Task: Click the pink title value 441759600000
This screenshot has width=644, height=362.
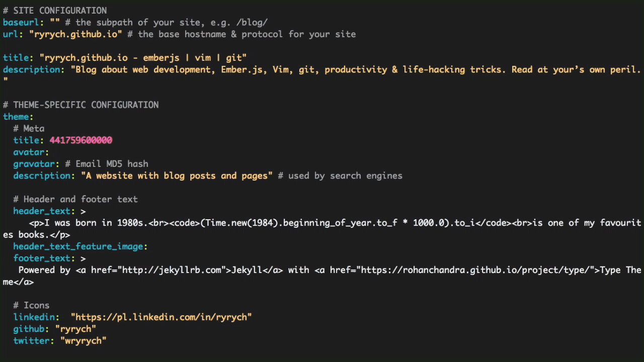Action: point(80,140)
